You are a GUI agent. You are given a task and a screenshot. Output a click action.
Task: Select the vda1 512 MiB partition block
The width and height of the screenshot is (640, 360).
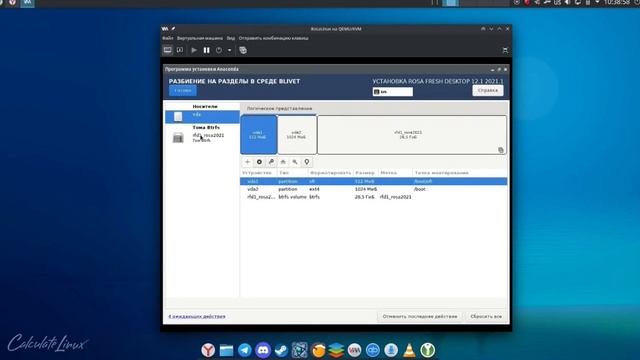tap(259, 135)
